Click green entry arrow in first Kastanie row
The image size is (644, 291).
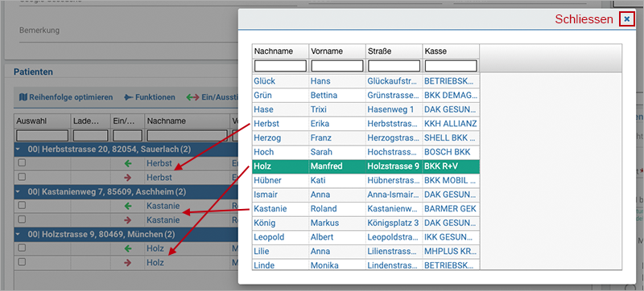128,206
